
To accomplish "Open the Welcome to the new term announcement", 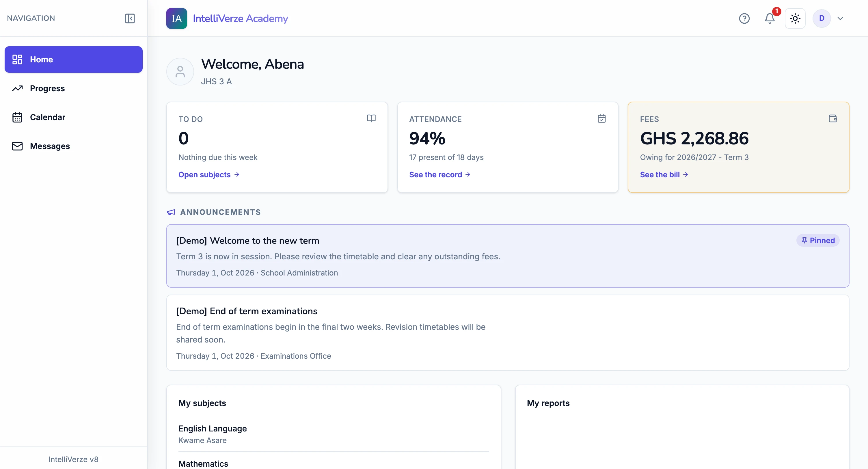I will [507, 256].
